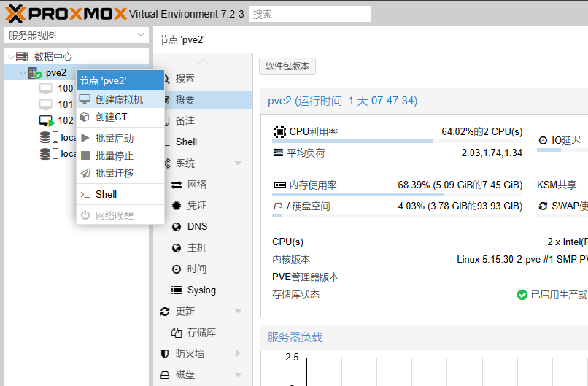Click the 批量启动 play icon
Viewport: 588px width, 386px height.
tap(85, 138)
